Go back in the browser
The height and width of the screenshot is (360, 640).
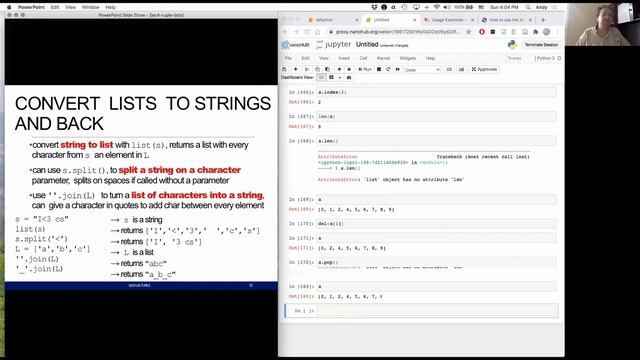pos(285,32)
